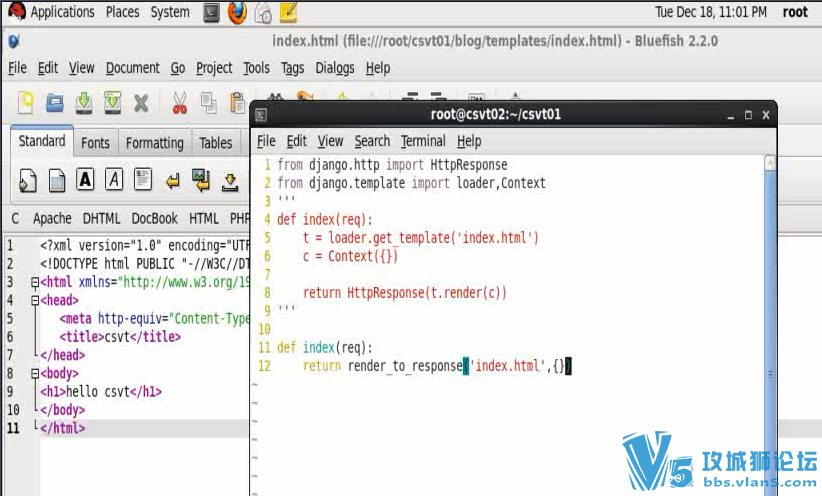Viewport: 822px width, 496px height.
Task: Click the gray X close-document icon
Action: (x=141, y=103)
